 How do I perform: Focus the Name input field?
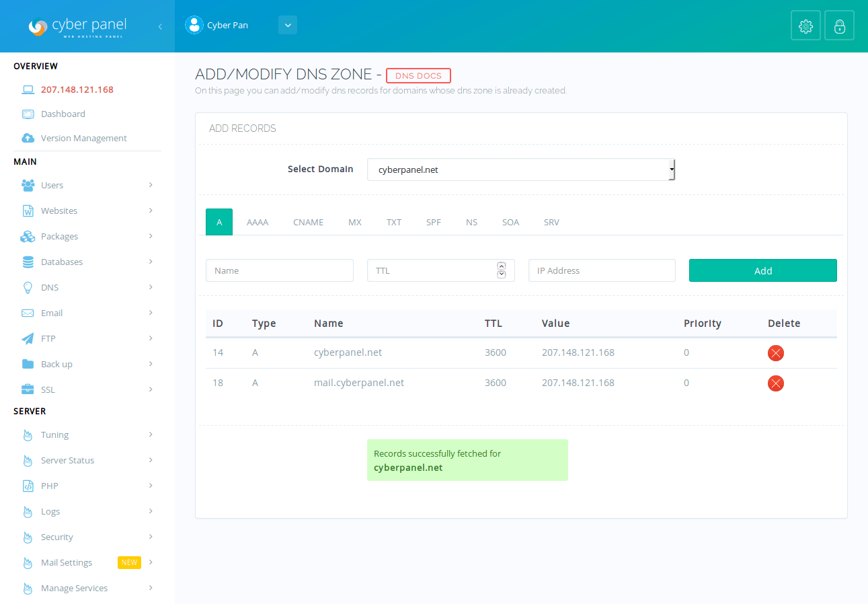tap(280, 270)
